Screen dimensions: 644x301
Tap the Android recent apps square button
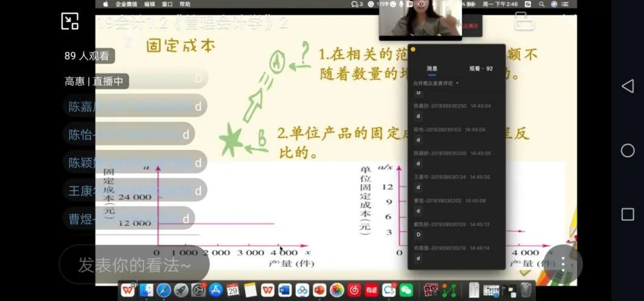(x=627, y=214)
